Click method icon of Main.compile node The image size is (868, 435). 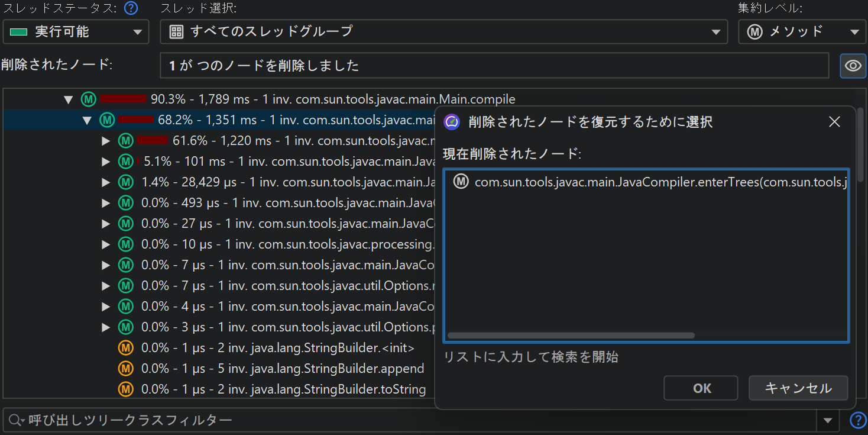88,99
